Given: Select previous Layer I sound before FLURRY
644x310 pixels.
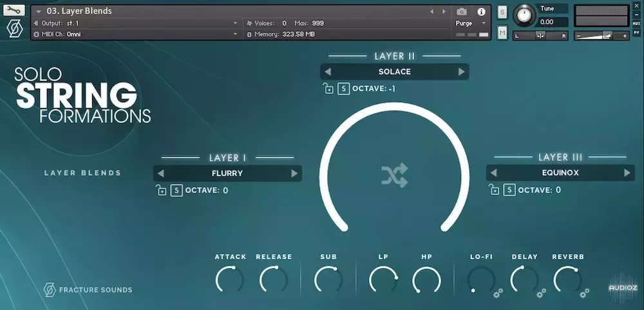Looking at the screenshot, I should click(x=160, y=174).
